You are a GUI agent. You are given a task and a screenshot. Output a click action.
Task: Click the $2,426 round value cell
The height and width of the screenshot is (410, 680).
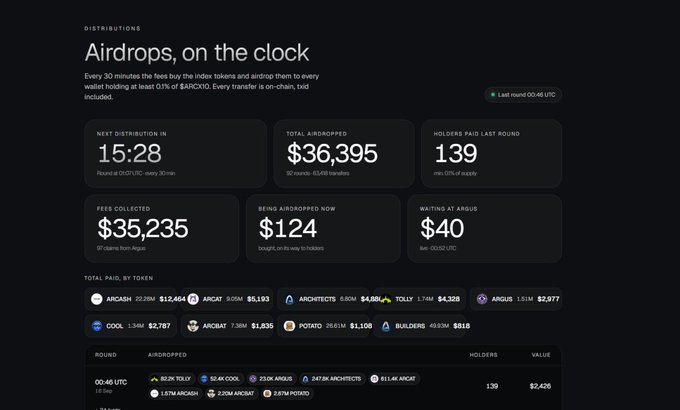pyautogui.click(x=540, y=386)
